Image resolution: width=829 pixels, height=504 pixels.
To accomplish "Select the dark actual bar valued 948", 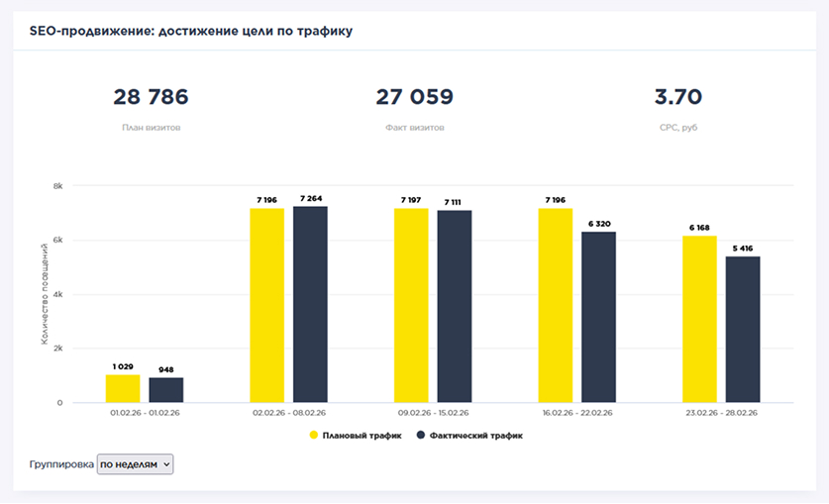I will click(x=166, y=389).
